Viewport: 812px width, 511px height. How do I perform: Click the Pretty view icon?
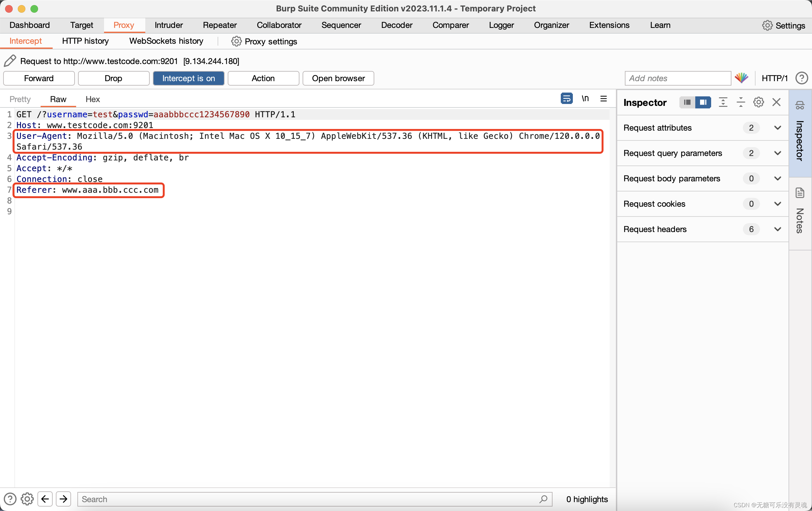(21, 99)
